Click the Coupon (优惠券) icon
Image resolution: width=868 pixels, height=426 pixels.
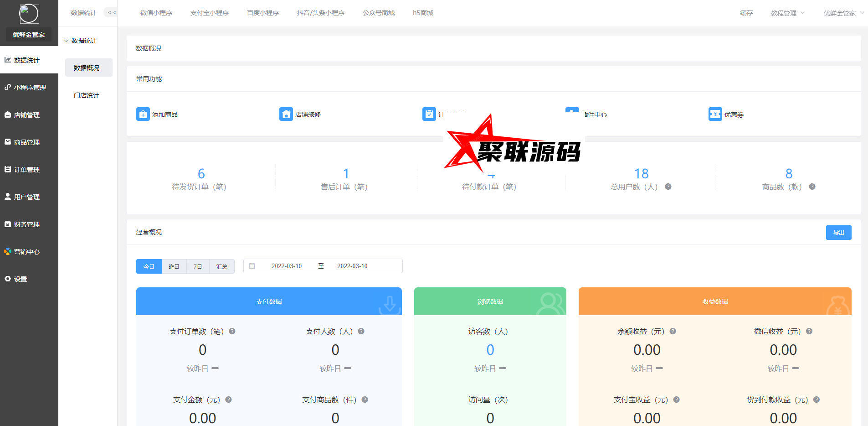click(715, 114)
